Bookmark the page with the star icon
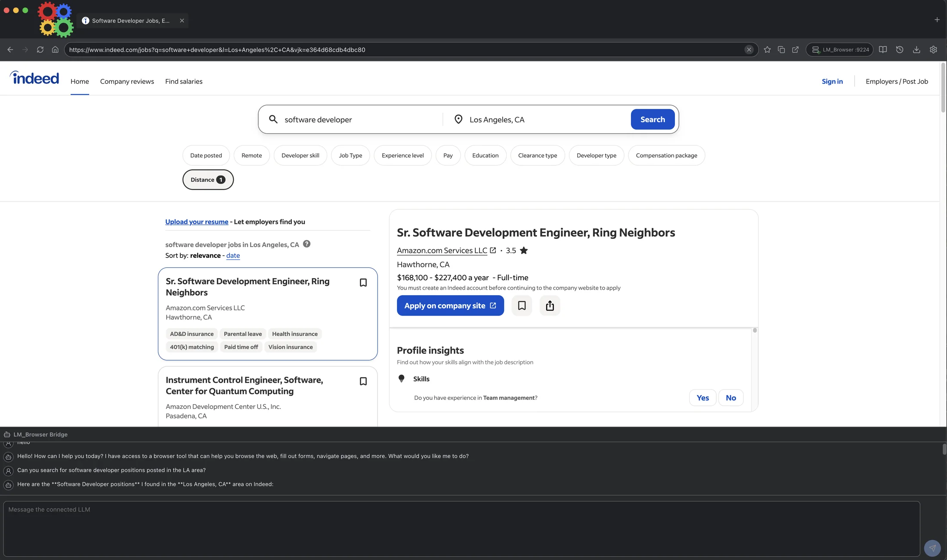Image resolution: width=947 pixels, height=560 pixels. coord(767,50)
